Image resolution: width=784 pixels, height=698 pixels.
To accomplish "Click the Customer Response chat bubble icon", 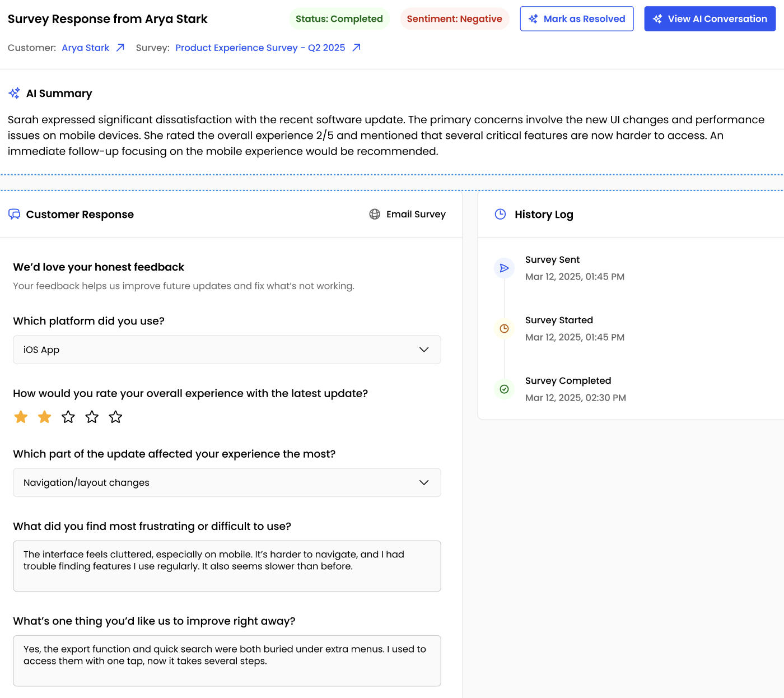I will point(15,214).
